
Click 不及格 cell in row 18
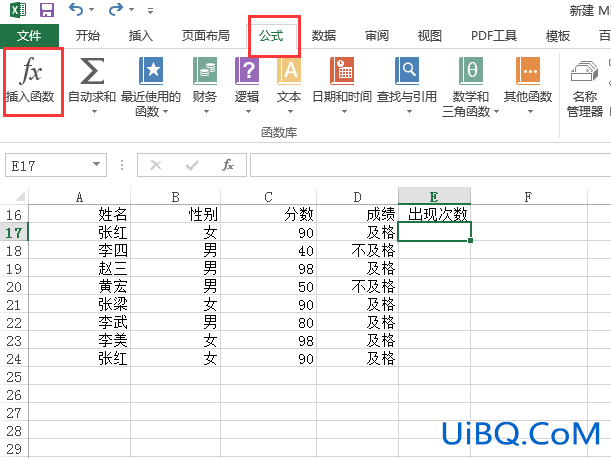(357, 250)
